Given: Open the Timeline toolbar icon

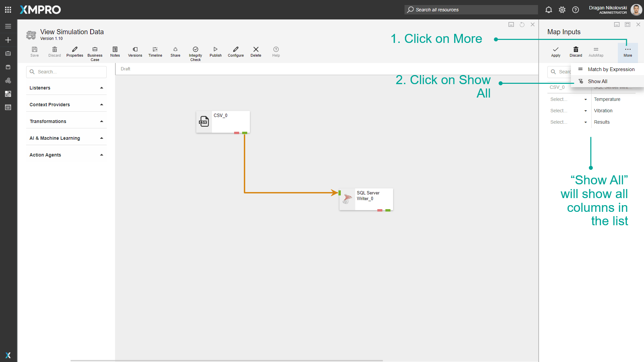Looking at the screenshot, I should pyautogui.click(x=155, y=50).
